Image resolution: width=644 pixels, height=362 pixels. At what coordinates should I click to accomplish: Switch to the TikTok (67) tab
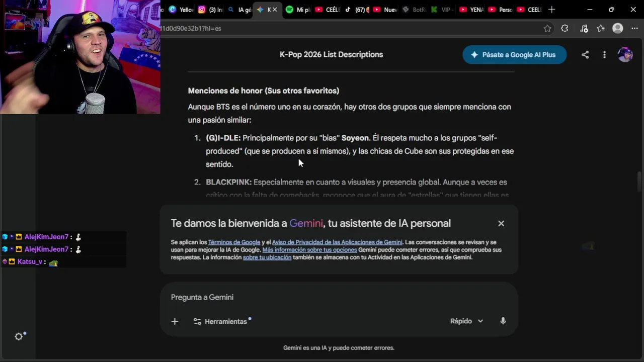click(357, 10)
